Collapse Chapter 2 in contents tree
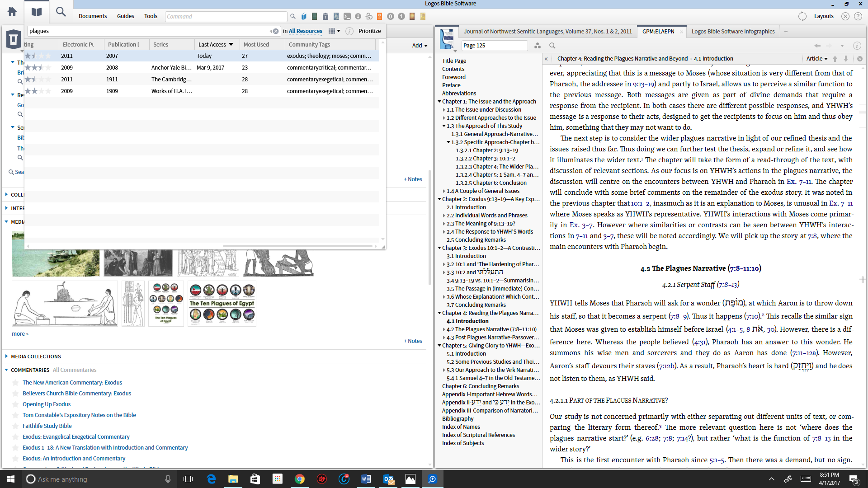The width and height of the screenshot is (868, 488). tap(439, 199)
